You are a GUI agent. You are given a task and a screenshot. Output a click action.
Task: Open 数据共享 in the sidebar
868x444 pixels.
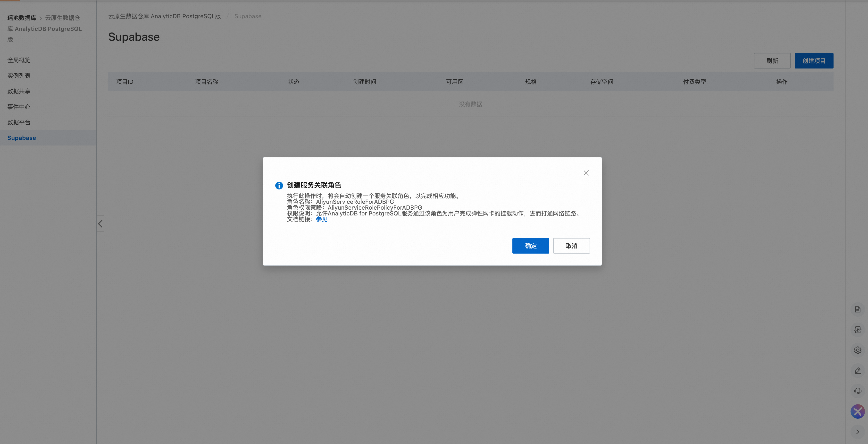coord(19,91)
